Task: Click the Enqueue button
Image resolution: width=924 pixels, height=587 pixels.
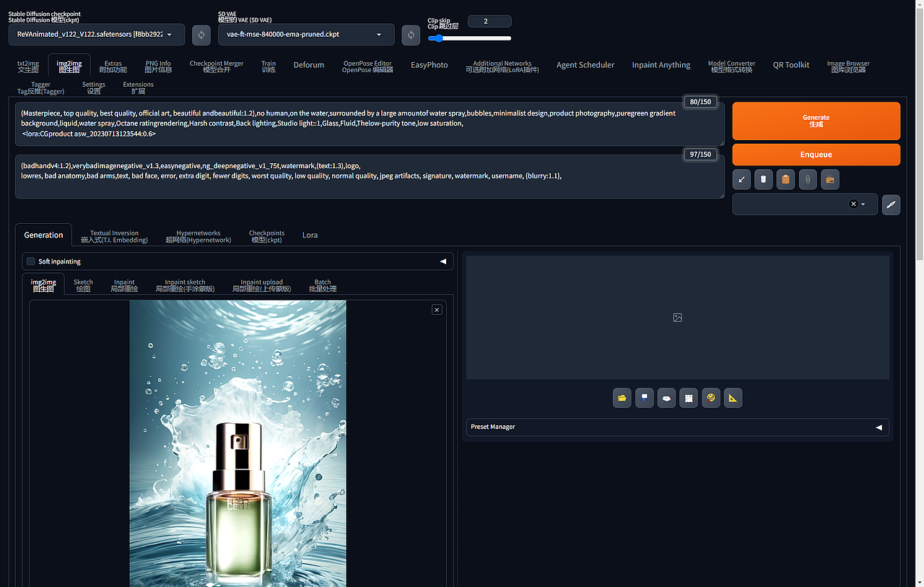Action: (x=816, y=155)
